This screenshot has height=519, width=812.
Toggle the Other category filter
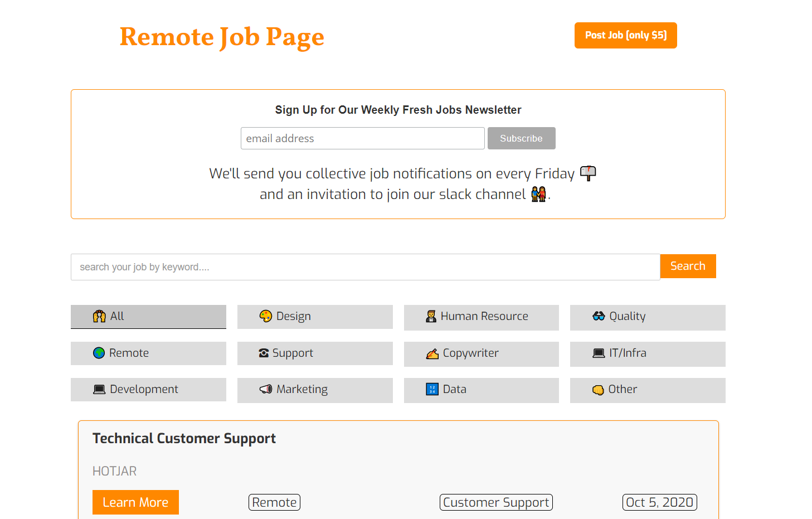coord(647,389)
